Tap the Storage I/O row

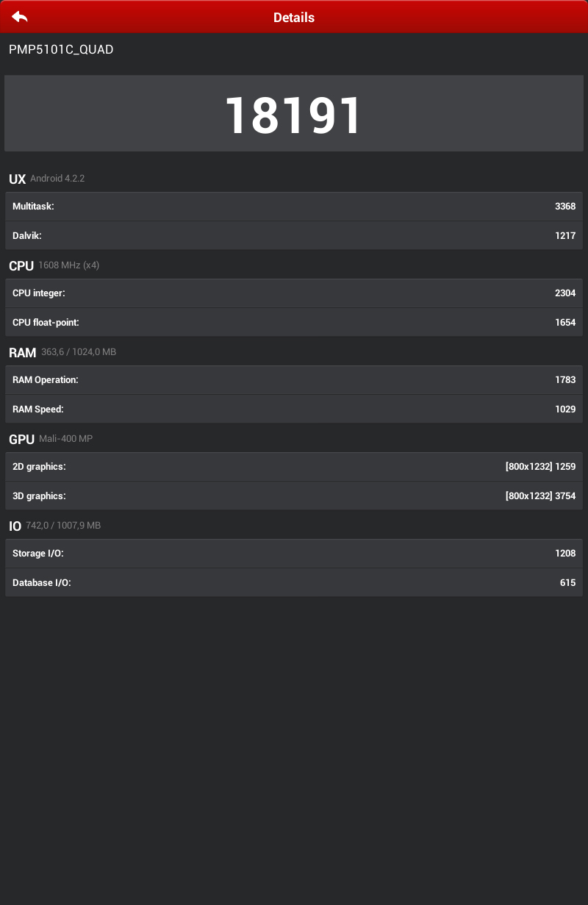294,554
